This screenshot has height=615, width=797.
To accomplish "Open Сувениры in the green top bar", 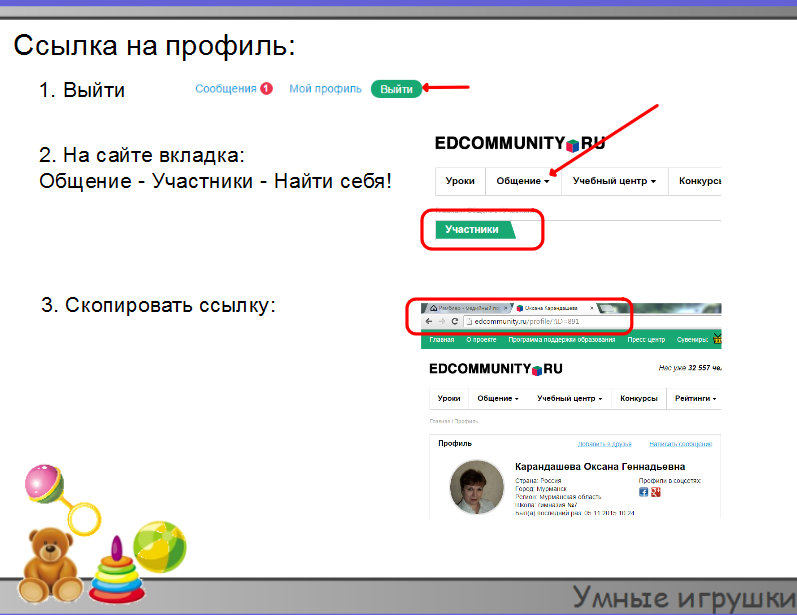I will [x=692, y=340].
